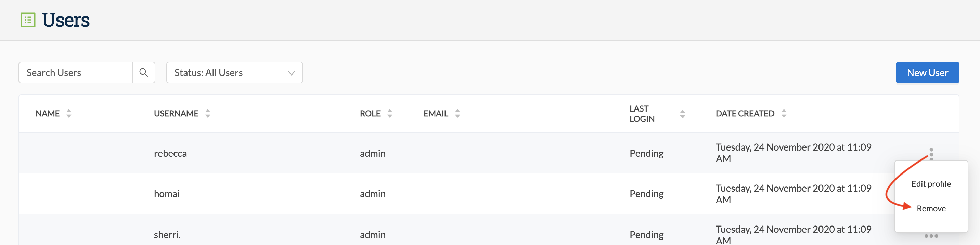The image size is (980, 245).
Task: Click the green Users list icon
Action: click(28, 20)
